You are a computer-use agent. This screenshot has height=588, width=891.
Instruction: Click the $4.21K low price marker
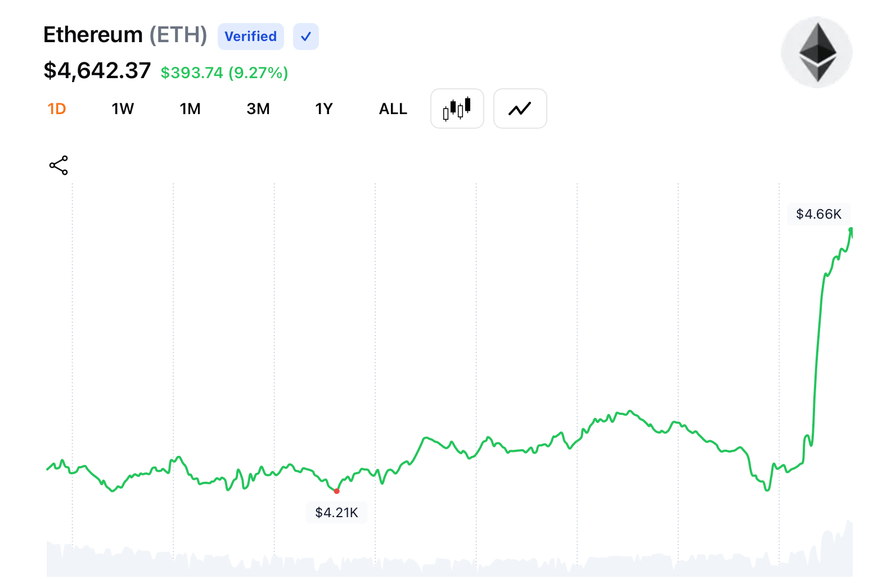336,512
